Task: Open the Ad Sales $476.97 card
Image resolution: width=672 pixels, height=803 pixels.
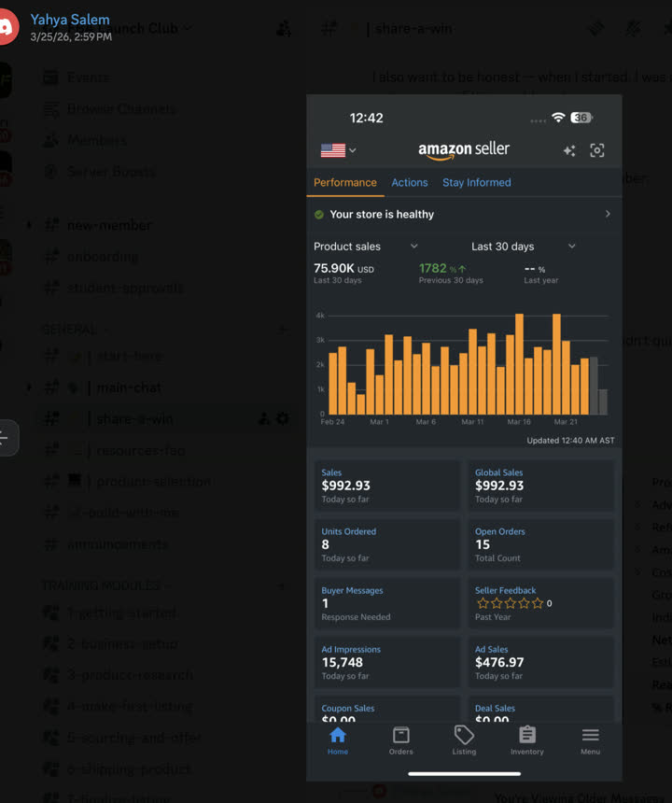Action: click(x=540, y=662)
